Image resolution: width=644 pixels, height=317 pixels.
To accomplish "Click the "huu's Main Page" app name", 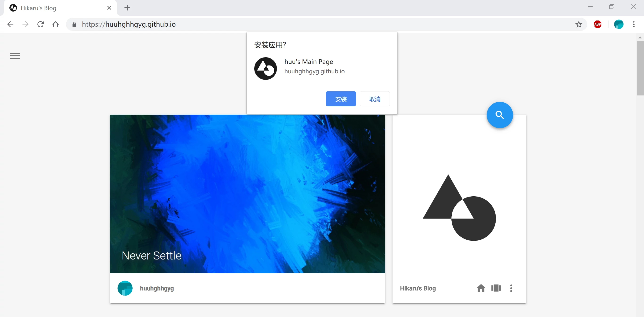I will coord(308,62).
